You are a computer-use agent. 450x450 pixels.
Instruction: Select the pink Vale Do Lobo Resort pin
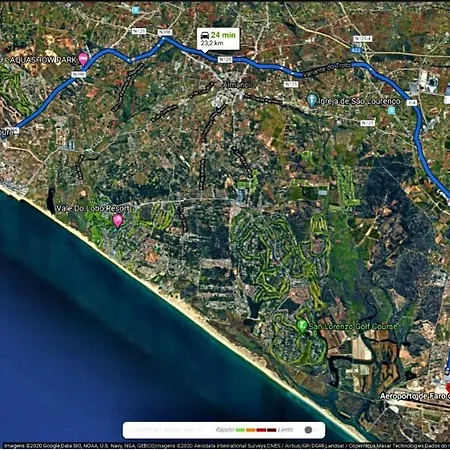(118, 221)
